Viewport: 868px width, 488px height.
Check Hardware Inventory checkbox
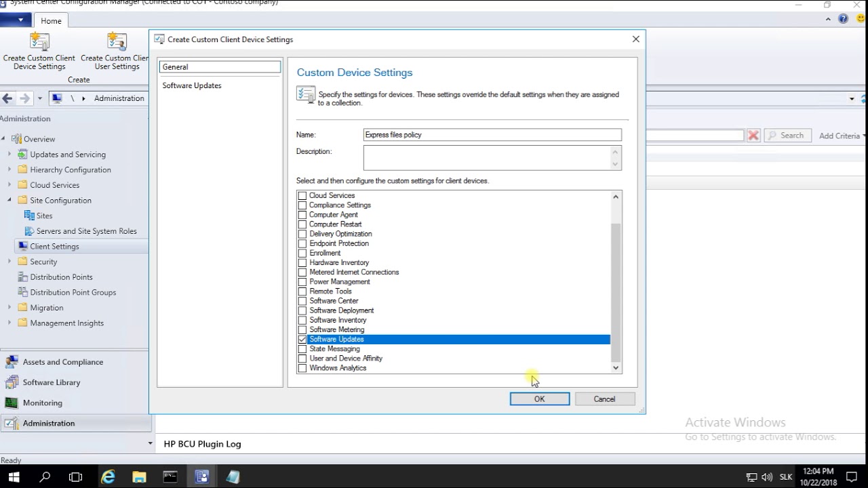click(302, 263)
